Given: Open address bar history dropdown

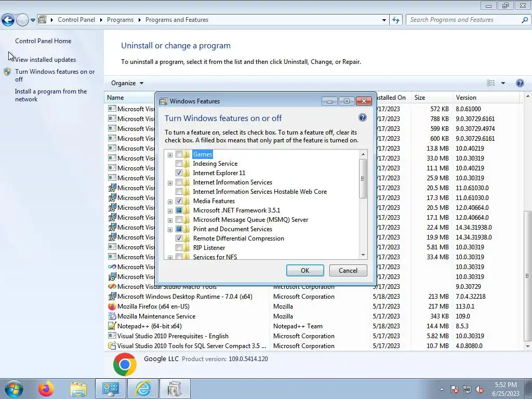Looking at the screenshot, I should pos(384,20).
